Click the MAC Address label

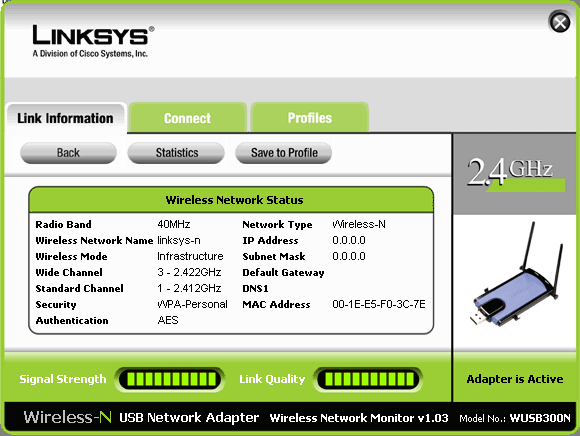click(276, 304)
